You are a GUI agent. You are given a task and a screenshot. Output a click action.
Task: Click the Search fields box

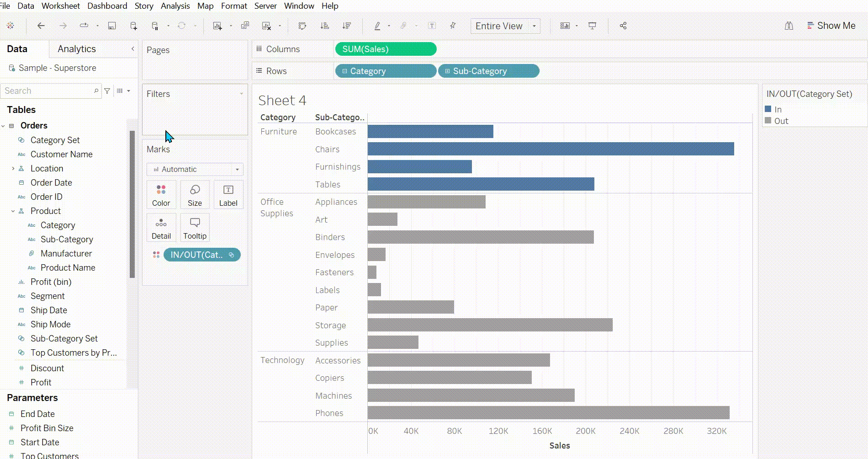pyautogui.click(x=50, y=91)
